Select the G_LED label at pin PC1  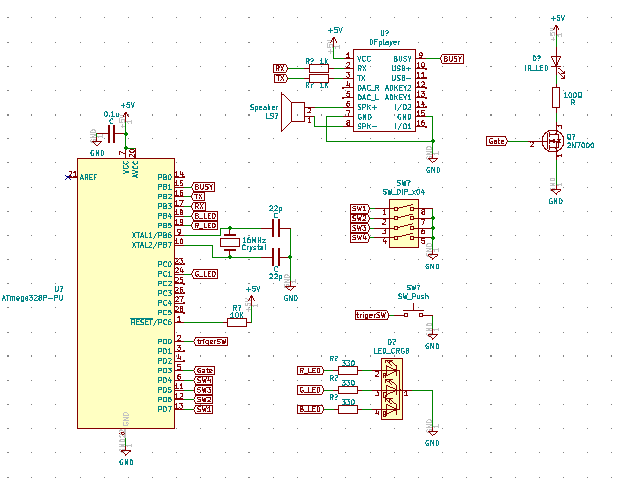[x=204, y=273]
